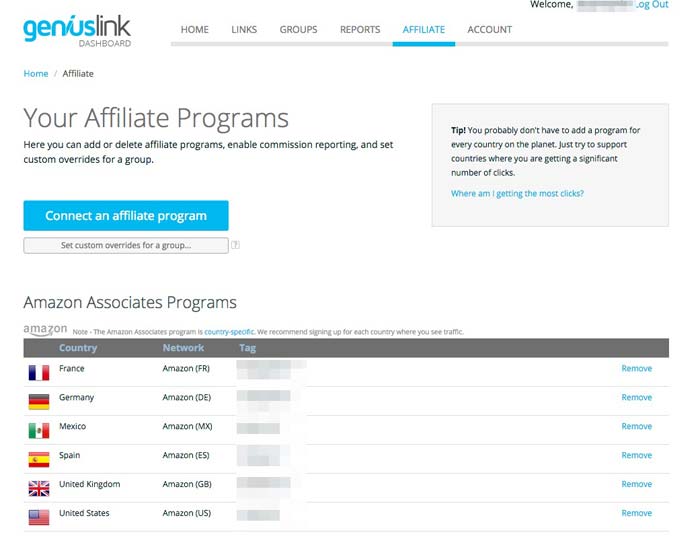Click the Geniuslink dashboard logo
This screenshot has width=700, height=553.
click(77, 31)
